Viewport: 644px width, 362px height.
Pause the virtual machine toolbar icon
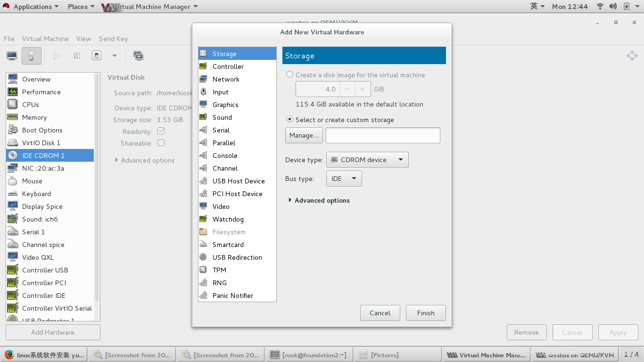(77, 56)
